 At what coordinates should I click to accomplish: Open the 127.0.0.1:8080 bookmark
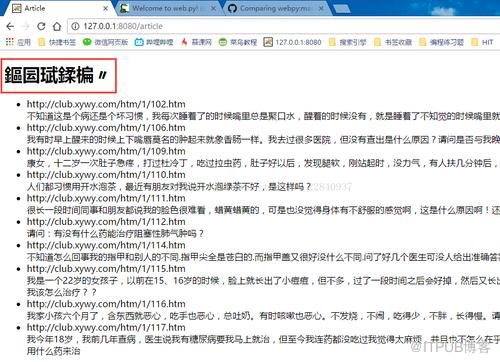pyautogui.click(x=292, y=42)
